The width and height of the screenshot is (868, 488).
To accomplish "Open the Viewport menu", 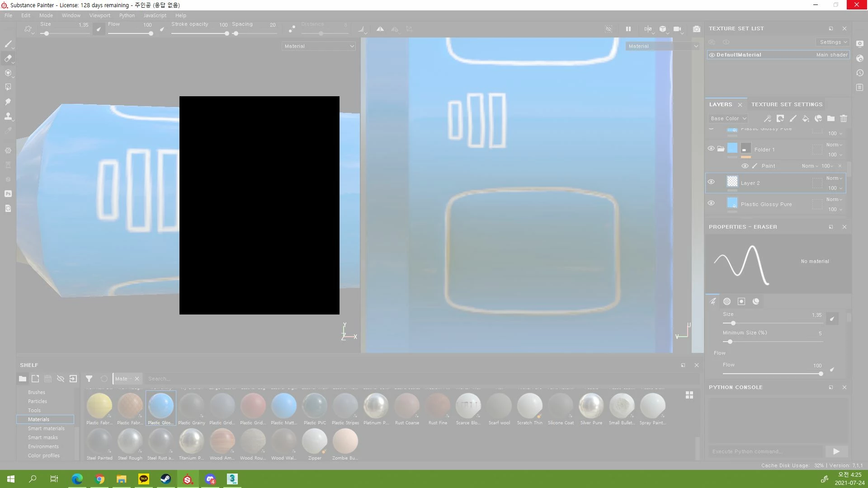I will 99,15.
